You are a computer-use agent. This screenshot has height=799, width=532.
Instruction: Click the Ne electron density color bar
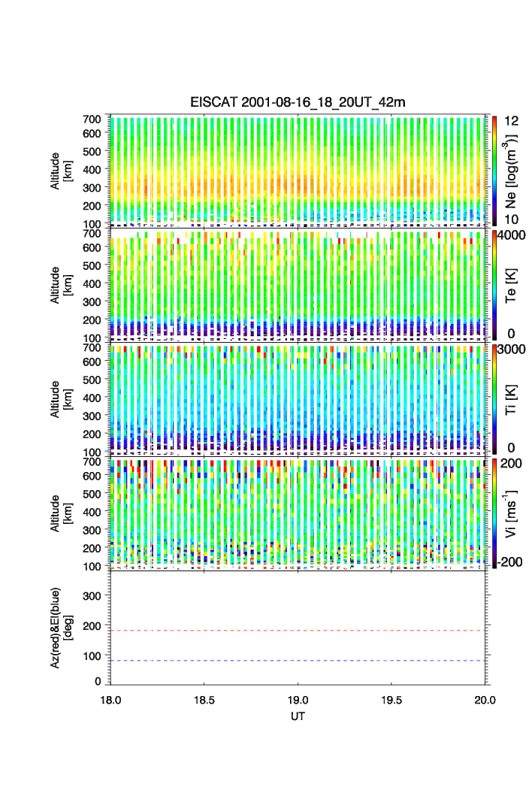point(494,171)
